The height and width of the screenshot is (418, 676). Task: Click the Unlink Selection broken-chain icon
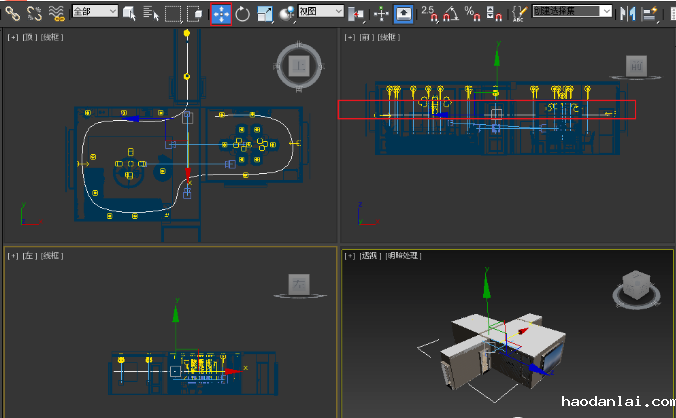(34, 13)
